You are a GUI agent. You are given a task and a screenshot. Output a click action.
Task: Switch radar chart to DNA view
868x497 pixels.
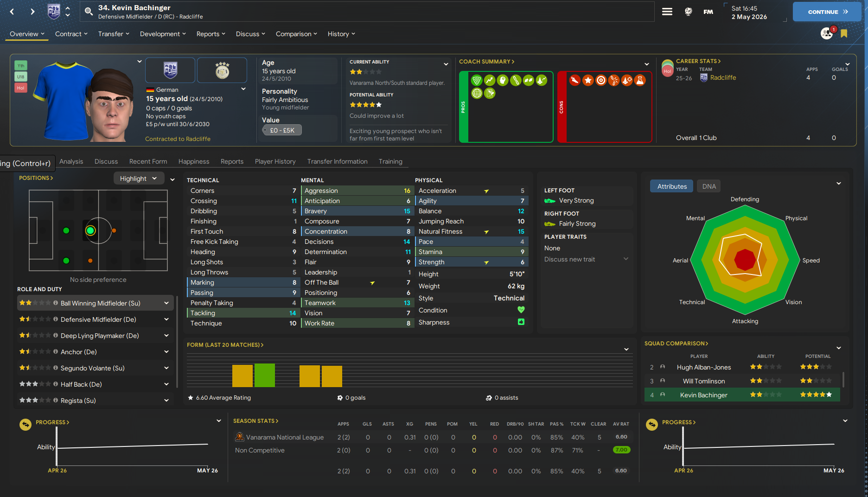(x=709, y=186)
